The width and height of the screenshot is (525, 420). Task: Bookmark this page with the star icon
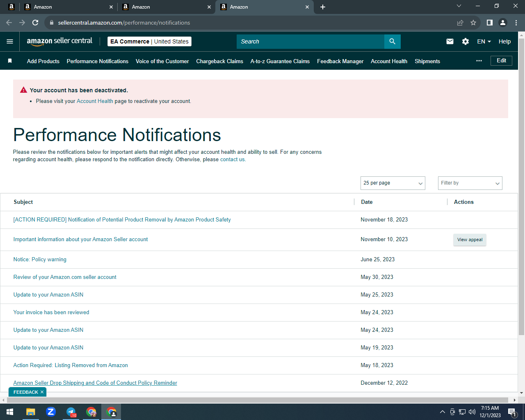point(473,23)
